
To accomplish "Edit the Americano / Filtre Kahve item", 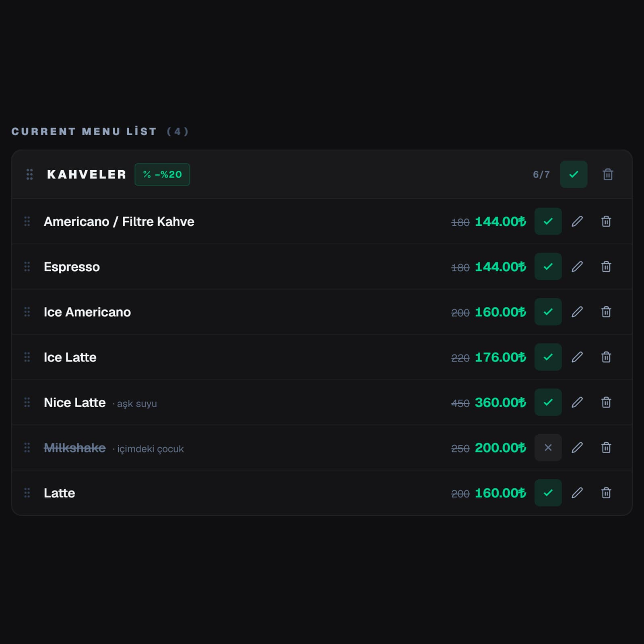I will coord(577,221).
